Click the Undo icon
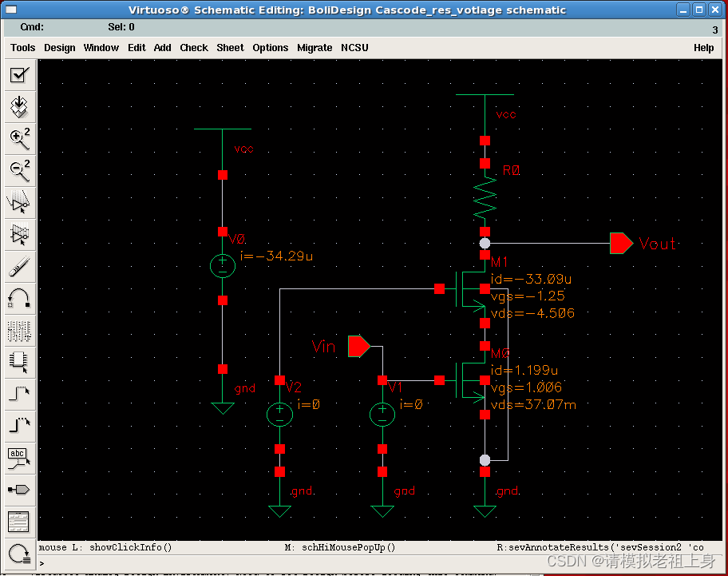Image resolution: width=728 pixels, height=576 pixels. click(20, 298)
